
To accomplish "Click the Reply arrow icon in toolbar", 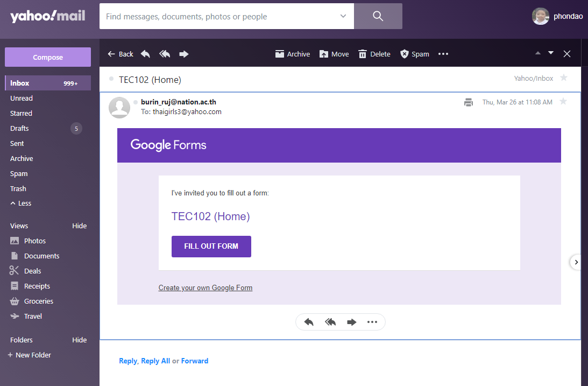I will point(145,54).
